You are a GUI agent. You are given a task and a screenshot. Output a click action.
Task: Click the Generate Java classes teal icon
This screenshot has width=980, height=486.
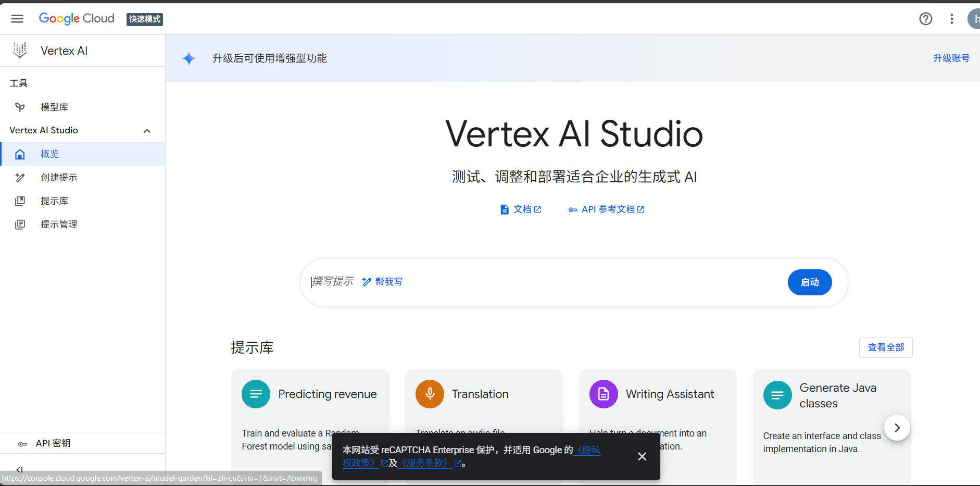777,395
